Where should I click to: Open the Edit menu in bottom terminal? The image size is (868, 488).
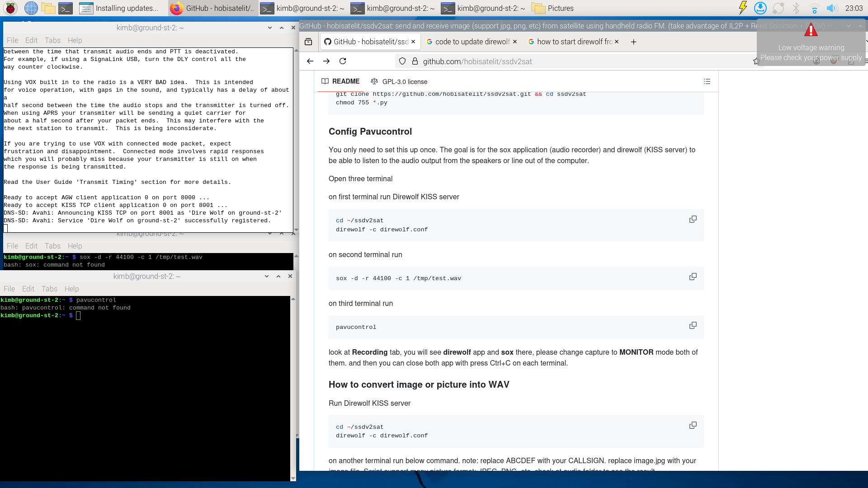pos(28,289)
